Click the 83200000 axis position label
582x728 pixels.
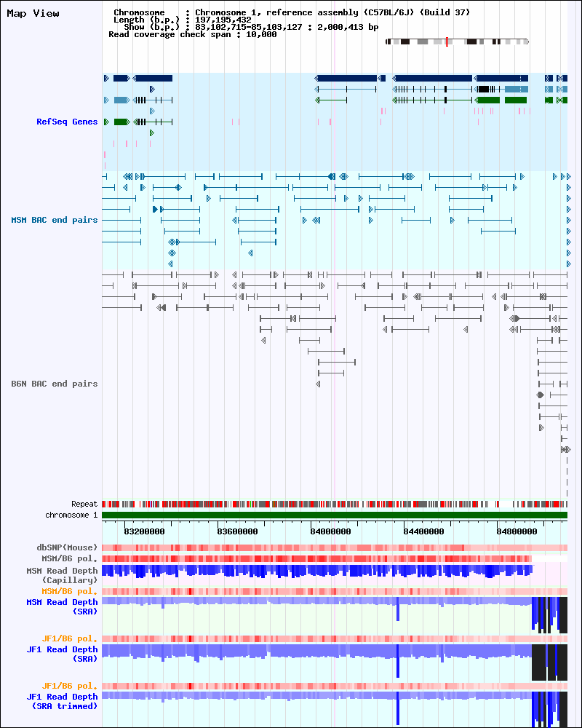(144, 531)
